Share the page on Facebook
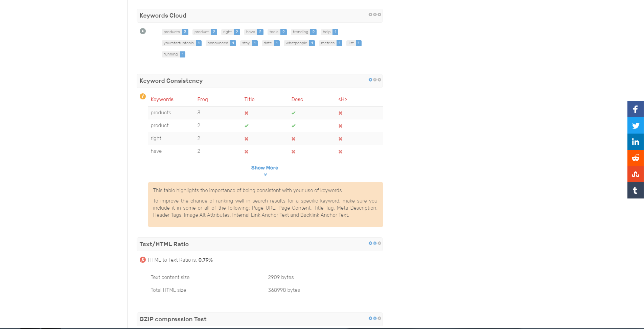 tap(635, 109)
